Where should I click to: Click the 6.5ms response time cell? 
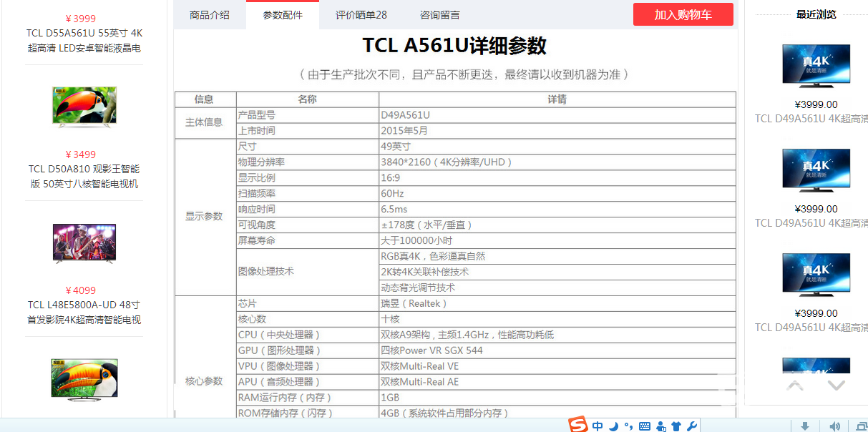coord(557,210)
